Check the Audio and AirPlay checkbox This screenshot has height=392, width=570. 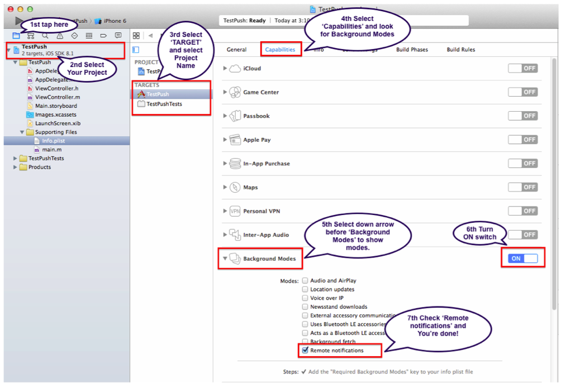[x=305, y=280]
